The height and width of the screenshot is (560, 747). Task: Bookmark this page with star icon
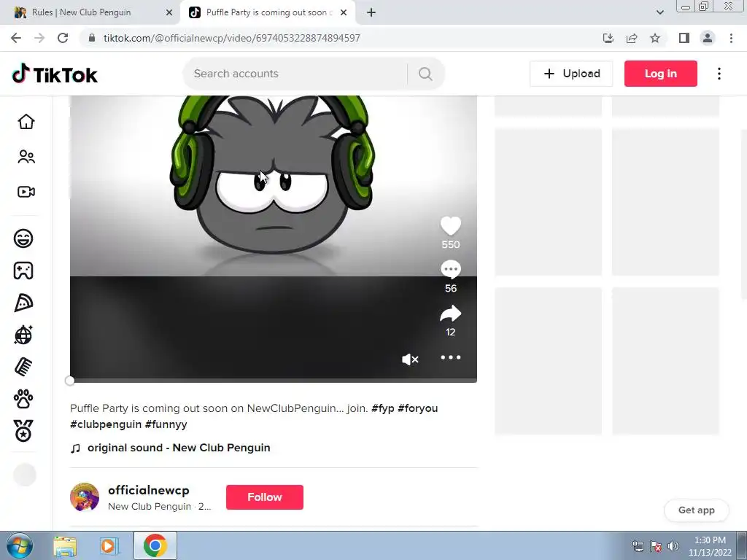click(x=655, y=38)
